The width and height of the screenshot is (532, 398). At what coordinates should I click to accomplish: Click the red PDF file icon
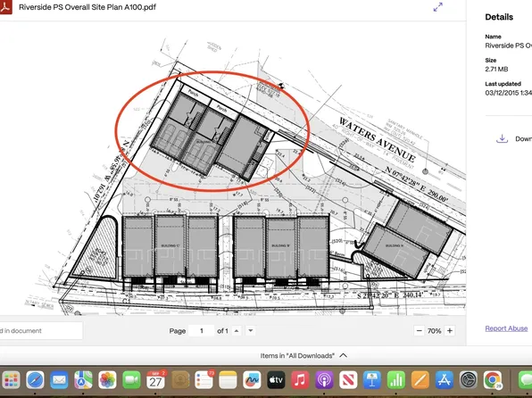(x=5, y=7)
